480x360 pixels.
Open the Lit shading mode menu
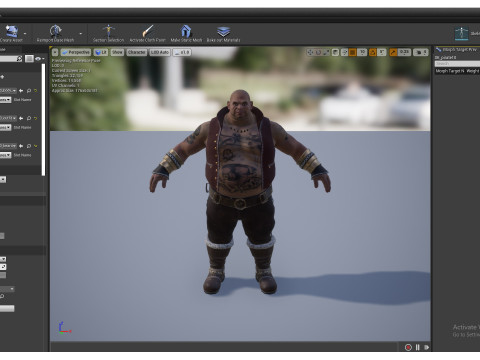tap(101, 52)
